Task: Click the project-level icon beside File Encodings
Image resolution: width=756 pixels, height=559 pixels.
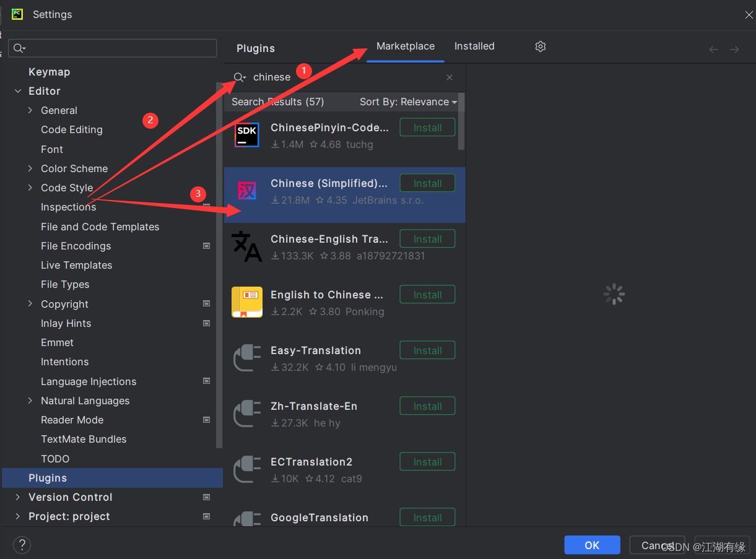Action: point(207,246)
